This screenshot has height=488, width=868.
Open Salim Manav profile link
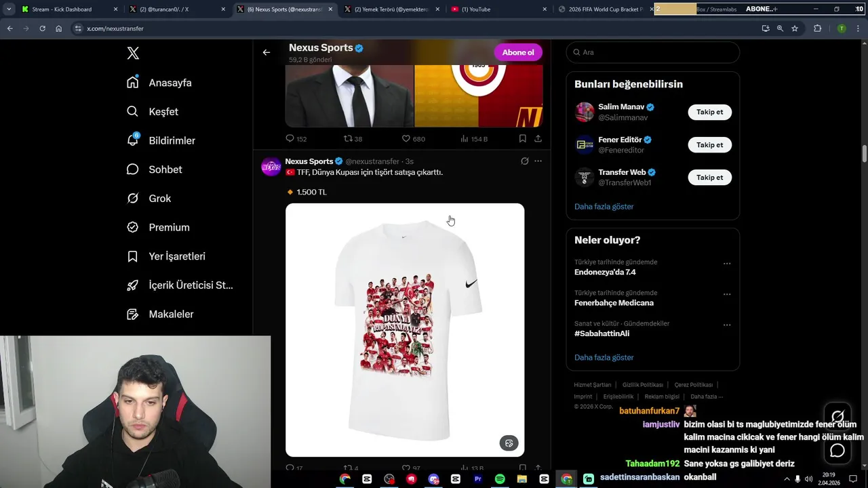tap(622, 107)
